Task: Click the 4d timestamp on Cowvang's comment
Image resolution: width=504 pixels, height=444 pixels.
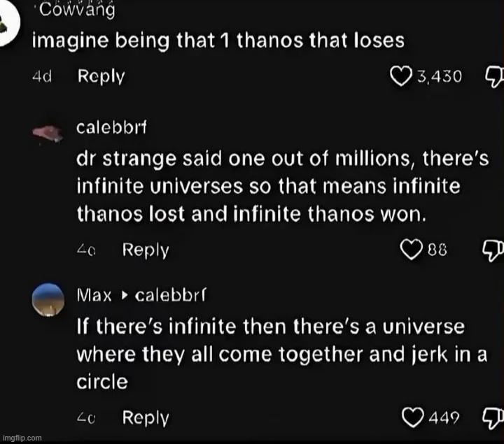Action: pyautogui.click(x=43, y=76)
